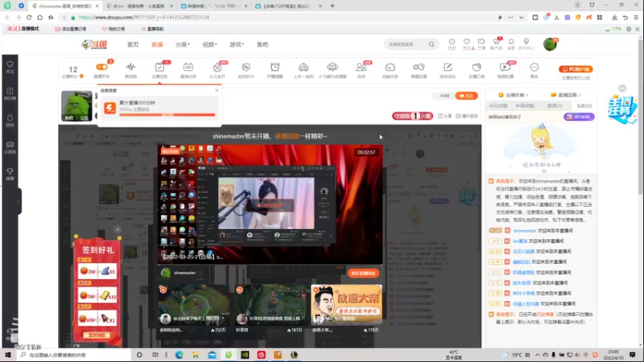This screenshot has height=362, width=644.
Task: Click the UFO flying saucer icon
Action: tap(332, 67)
